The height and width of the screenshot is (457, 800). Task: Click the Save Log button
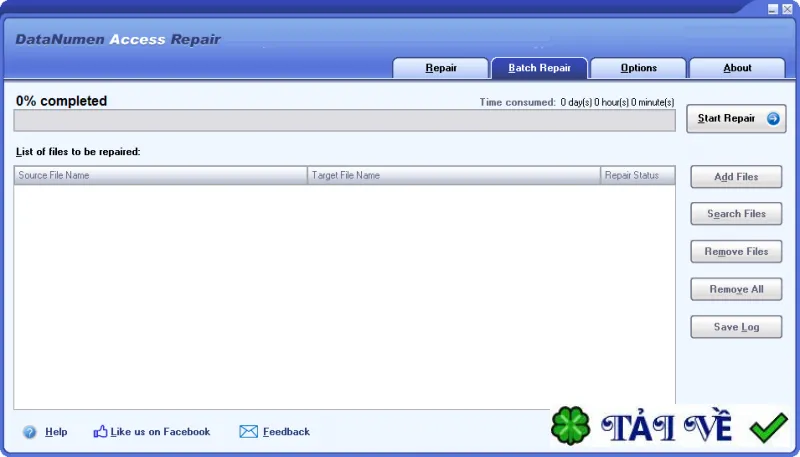pyautogui.click(x=736, y=327)
